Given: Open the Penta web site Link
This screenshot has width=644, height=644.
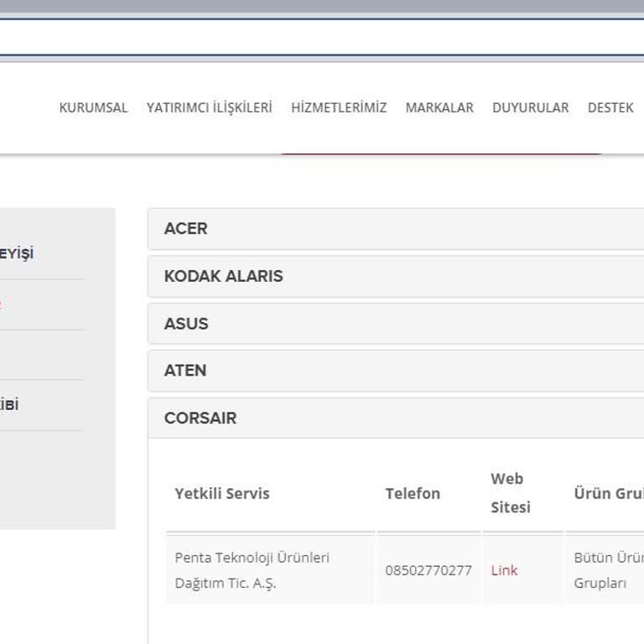Looking at the screenshot, I should pos(504,570).
